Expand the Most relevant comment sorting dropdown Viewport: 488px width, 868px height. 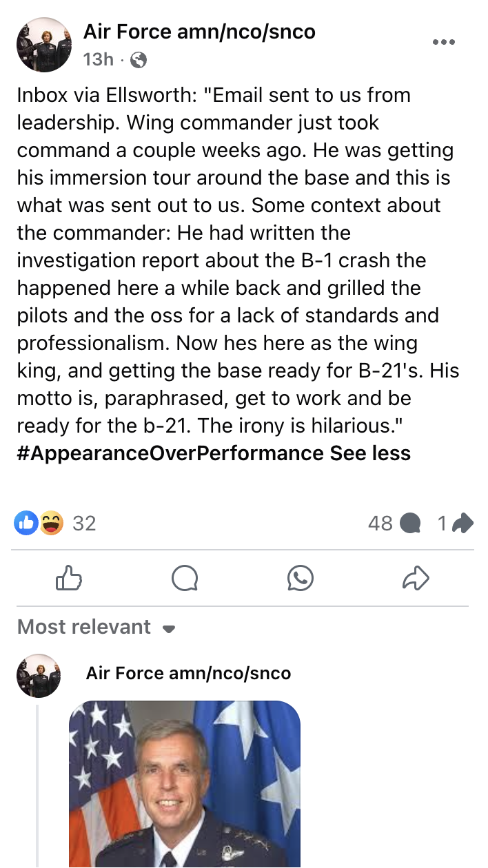coord(96,627)
